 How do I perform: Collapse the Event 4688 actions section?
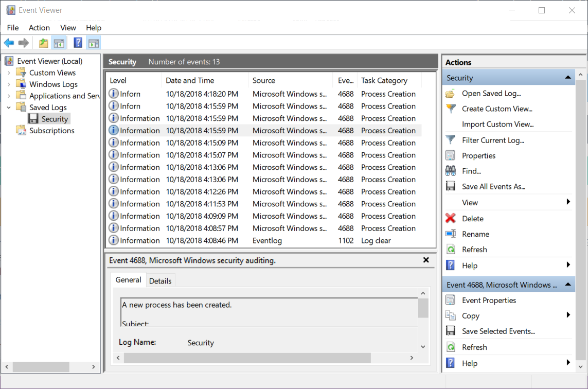568,285
